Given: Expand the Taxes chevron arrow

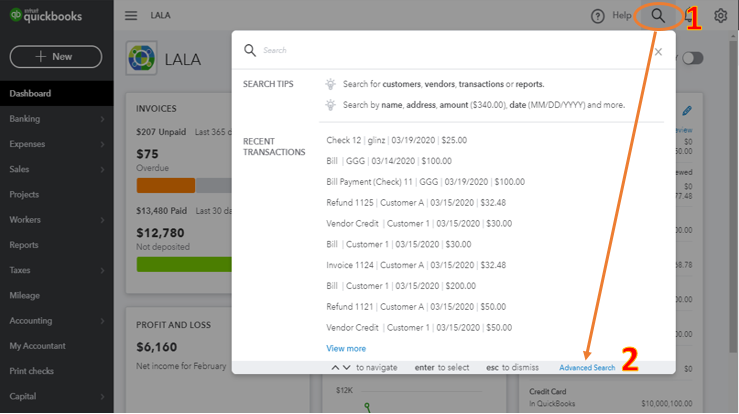Looking at the screenshot, I should tap(102, 271).
